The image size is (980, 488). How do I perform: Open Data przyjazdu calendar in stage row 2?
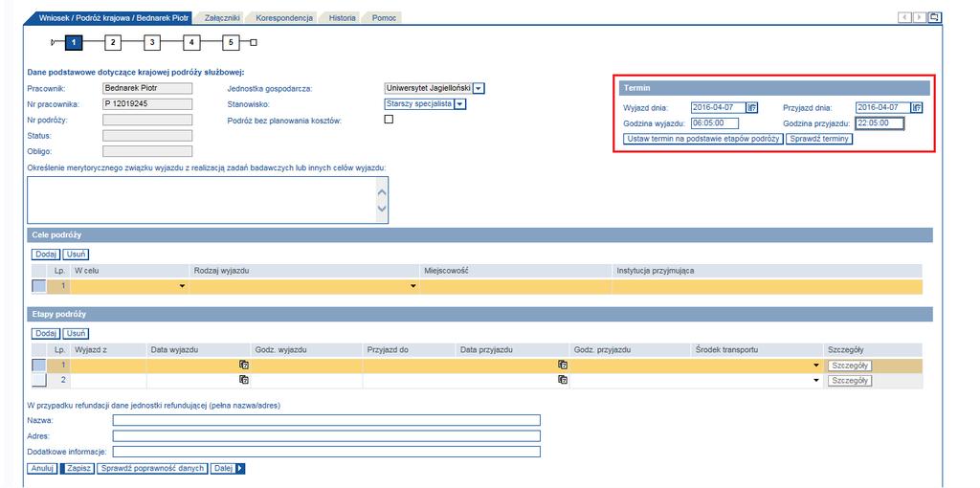pyautogui.click(x=563, y=380)
